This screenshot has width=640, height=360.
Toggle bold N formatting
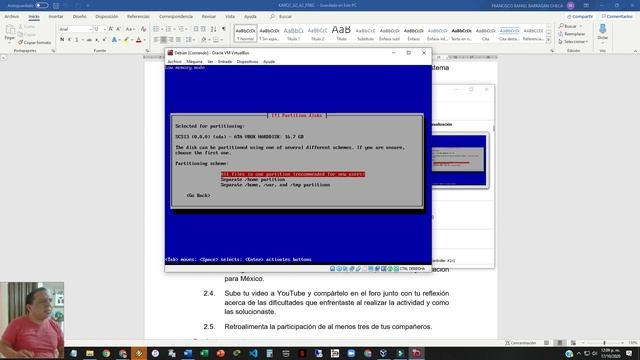62,40
